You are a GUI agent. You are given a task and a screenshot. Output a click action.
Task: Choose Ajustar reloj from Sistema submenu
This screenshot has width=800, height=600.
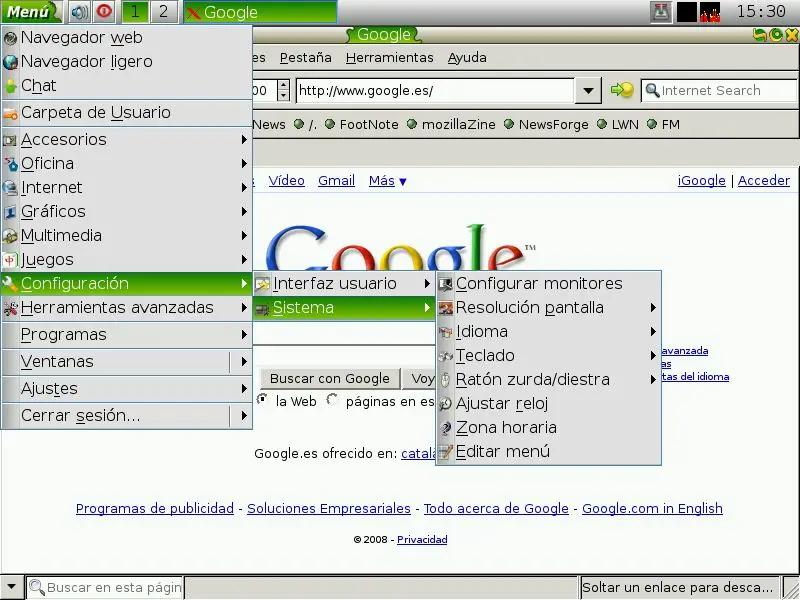548,404
